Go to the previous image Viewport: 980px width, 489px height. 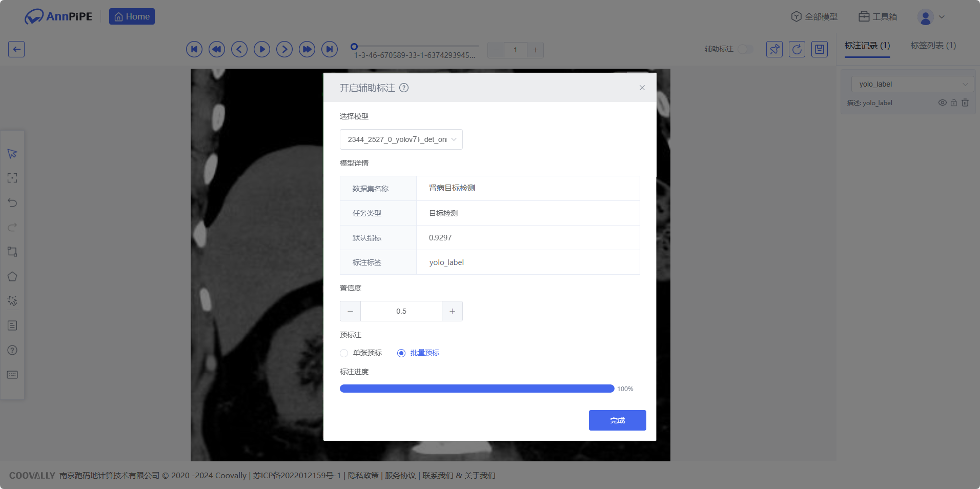(x=239, y=49)
